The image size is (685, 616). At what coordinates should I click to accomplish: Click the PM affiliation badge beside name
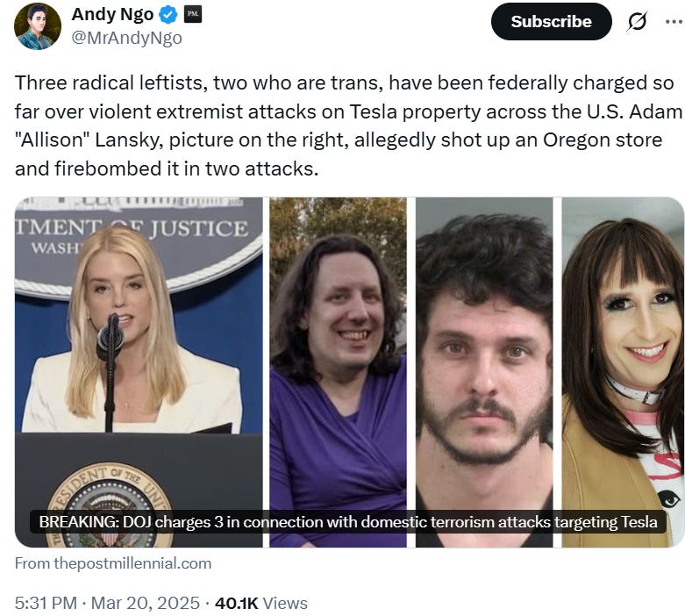pos(193,14)
